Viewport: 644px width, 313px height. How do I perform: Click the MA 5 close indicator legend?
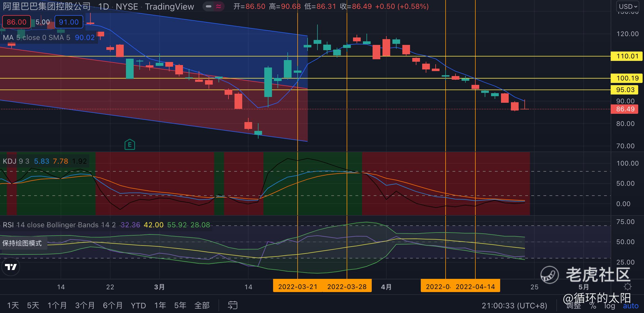(x=49, y=37)
